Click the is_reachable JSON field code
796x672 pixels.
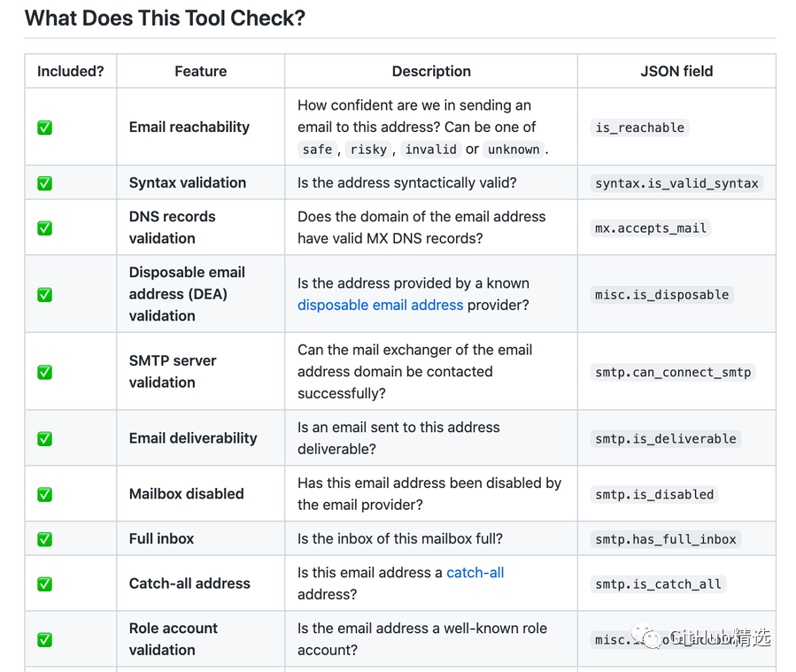click(639, 127)
